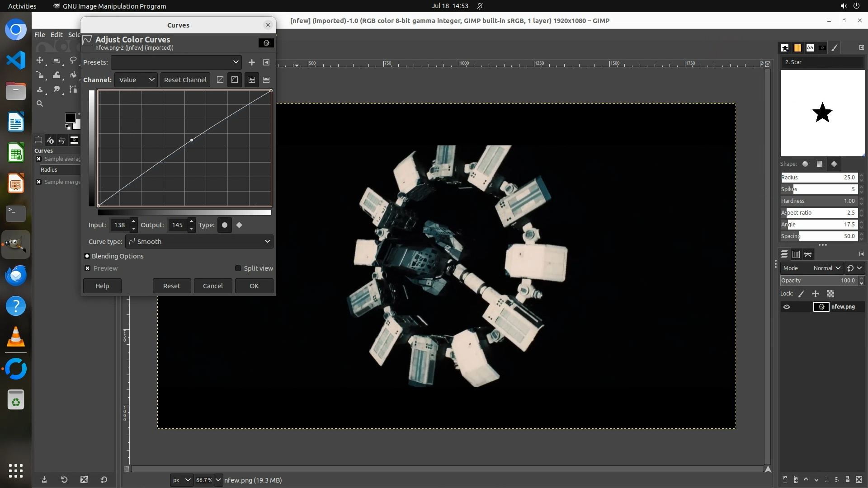
Task: Toggle the Preview checkbox
Action: (x=88, y=268)
